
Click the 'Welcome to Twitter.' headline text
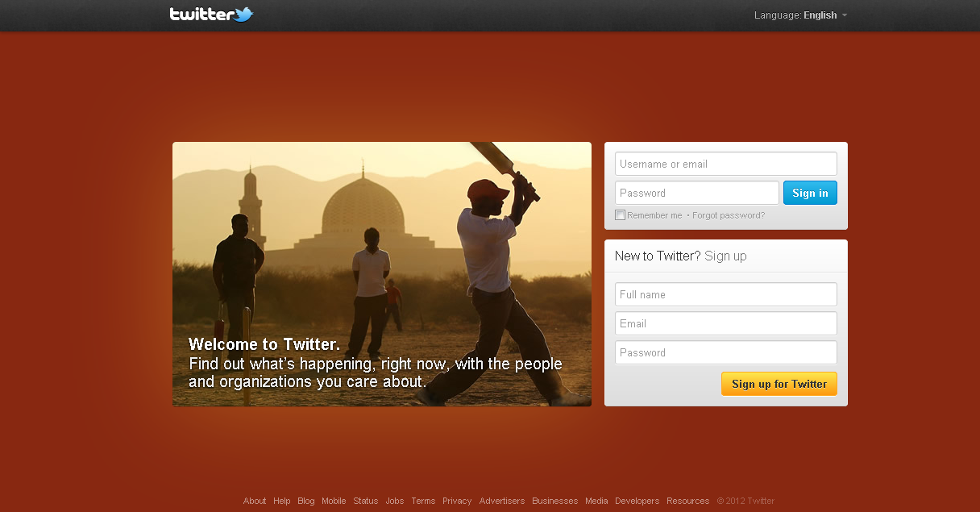tap(264, 345)
